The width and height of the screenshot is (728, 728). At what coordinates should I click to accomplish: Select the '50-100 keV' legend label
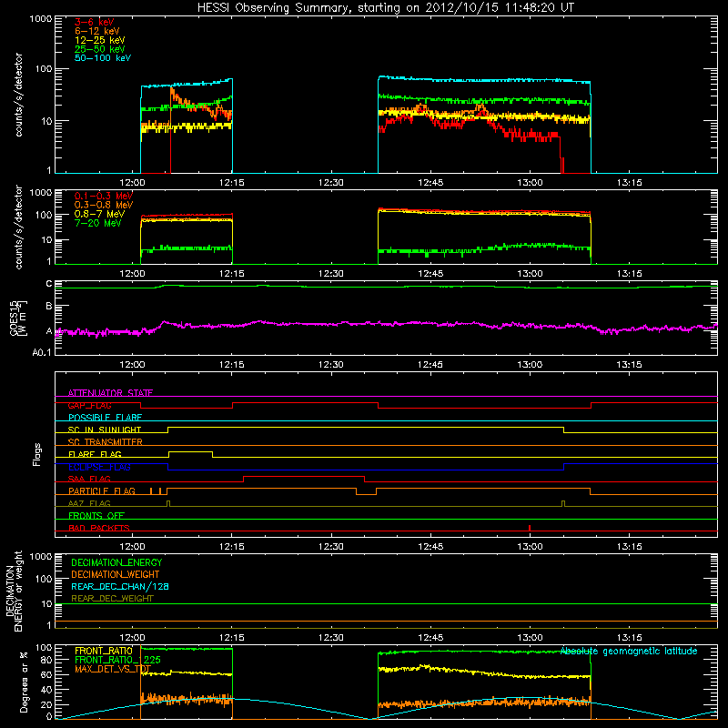[x=103, y=58]
